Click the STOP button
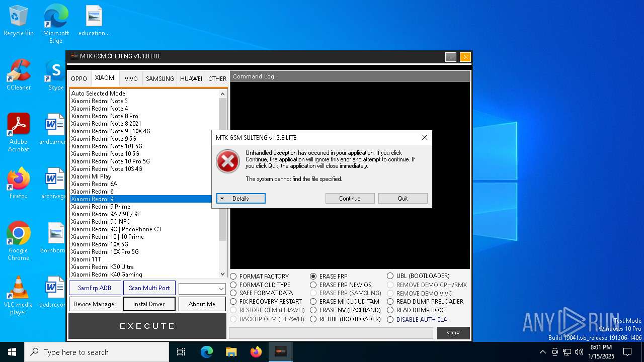644x362 pixels. pos(453,333)
